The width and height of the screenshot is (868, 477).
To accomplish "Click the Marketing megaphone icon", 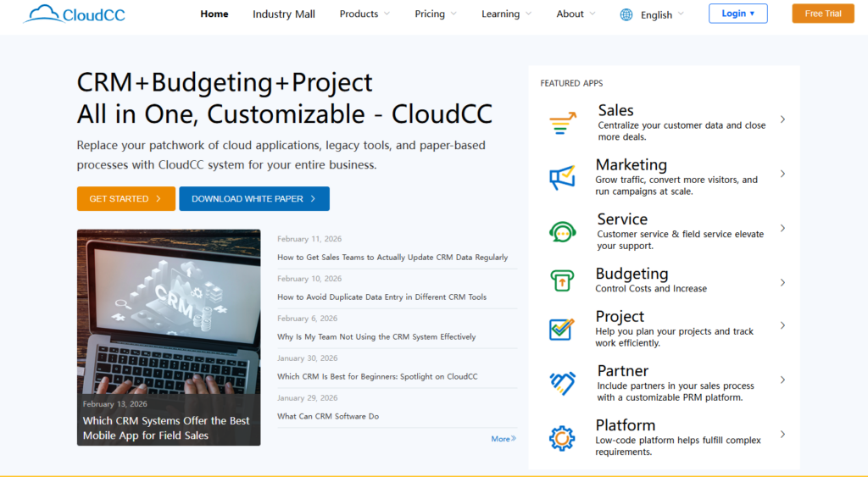I will [562, 178].
